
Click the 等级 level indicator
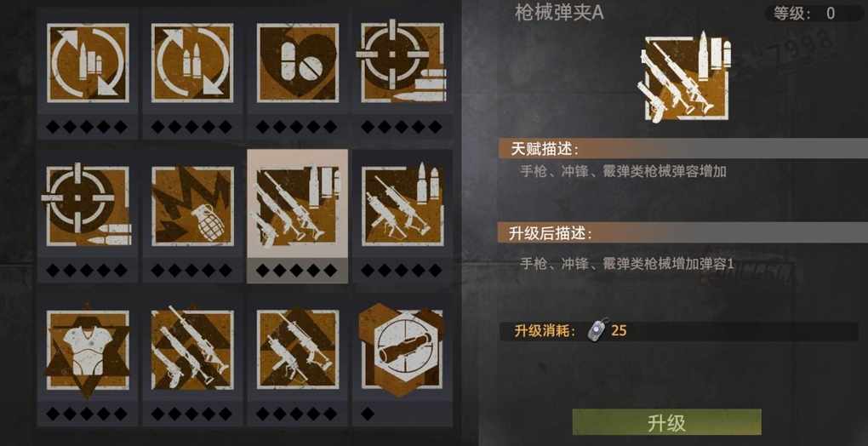click(811, 14)
